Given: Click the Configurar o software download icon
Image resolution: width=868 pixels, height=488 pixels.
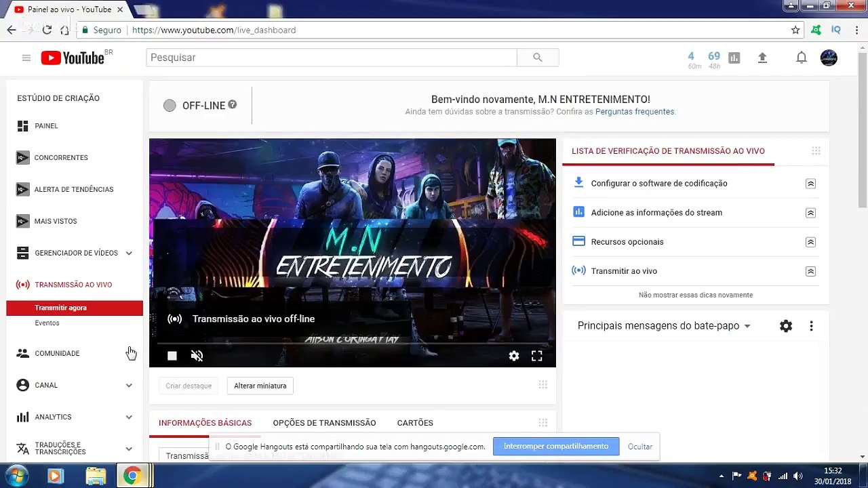Looking at the screenshot, I should (578, 182).
